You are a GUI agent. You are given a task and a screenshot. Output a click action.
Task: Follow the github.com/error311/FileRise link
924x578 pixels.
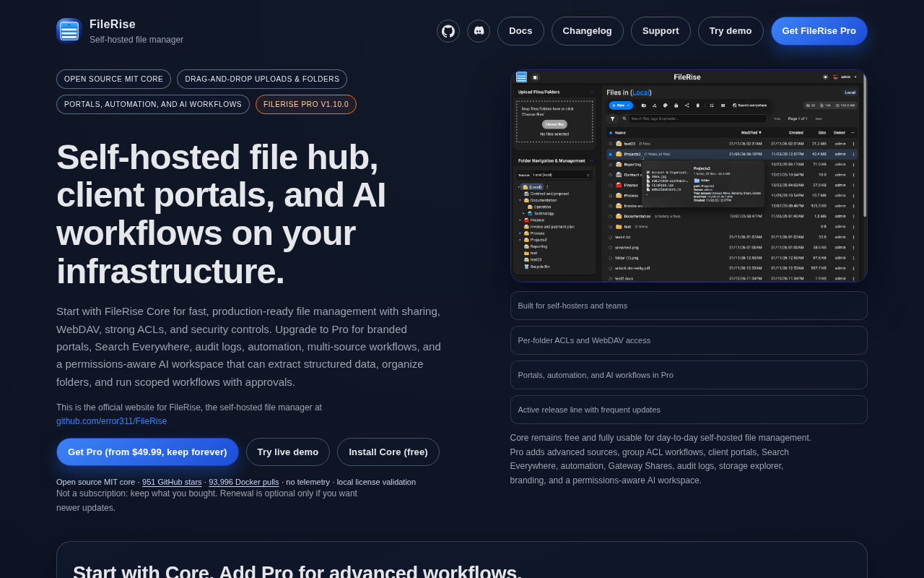pos(111,421)
